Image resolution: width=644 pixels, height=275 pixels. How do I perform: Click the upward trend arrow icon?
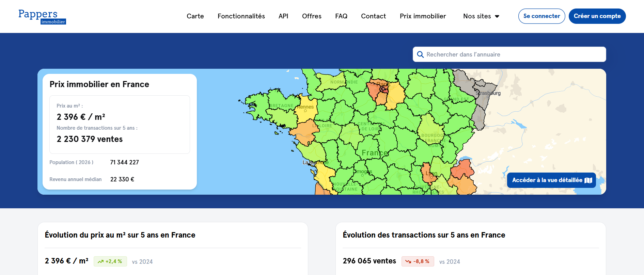100,262
